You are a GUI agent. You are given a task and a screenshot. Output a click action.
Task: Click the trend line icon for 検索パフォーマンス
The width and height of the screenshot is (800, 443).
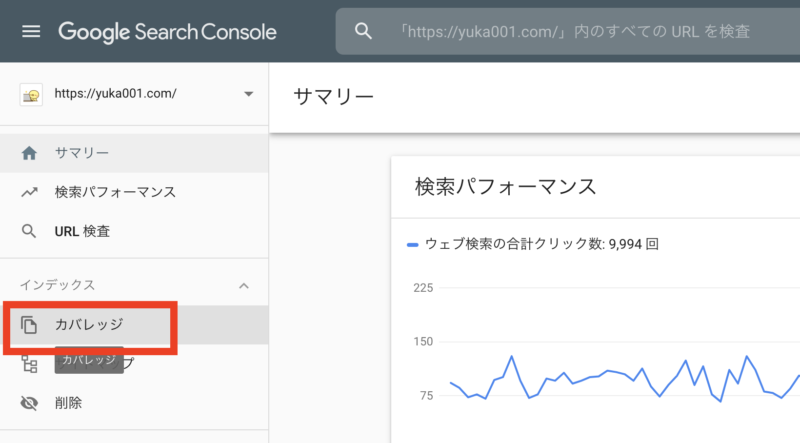pos(29,192)
